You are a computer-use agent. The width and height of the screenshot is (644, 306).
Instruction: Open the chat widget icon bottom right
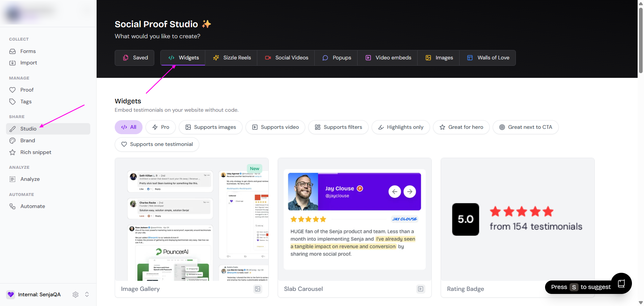[x=621, y=284]
